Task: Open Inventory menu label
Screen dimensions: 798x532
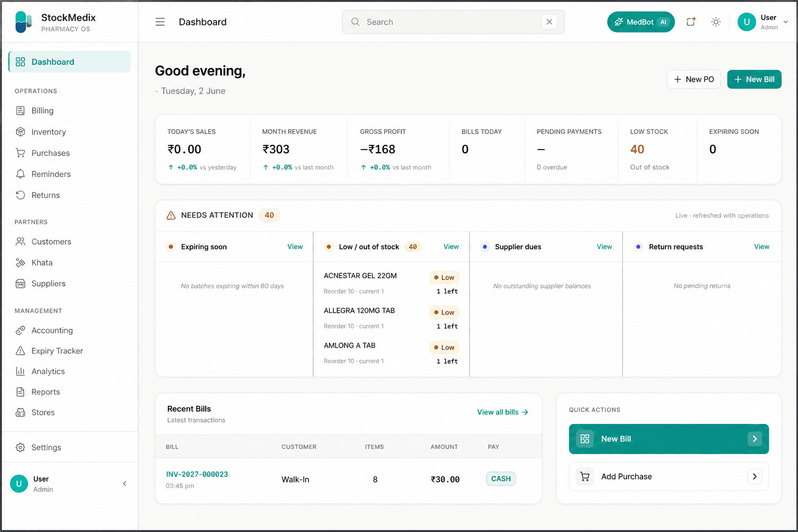Action: (49, 132)
